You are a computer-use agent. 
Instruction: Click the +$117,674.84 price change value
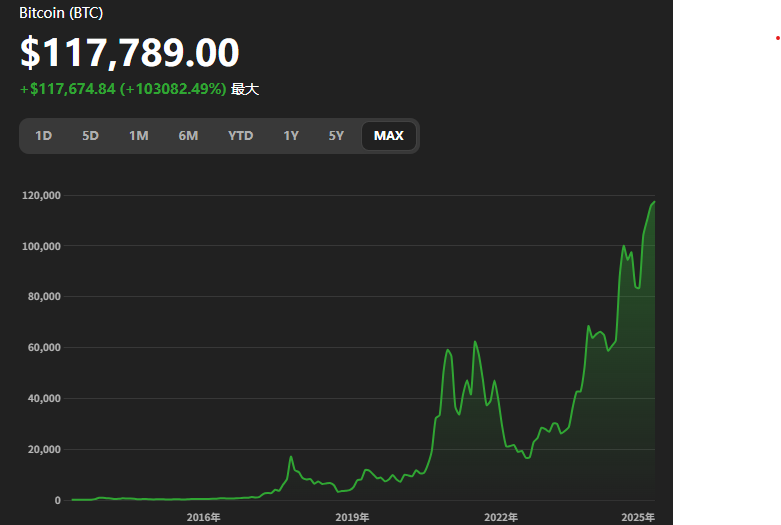pyautogui.click(x=72, y=89)
